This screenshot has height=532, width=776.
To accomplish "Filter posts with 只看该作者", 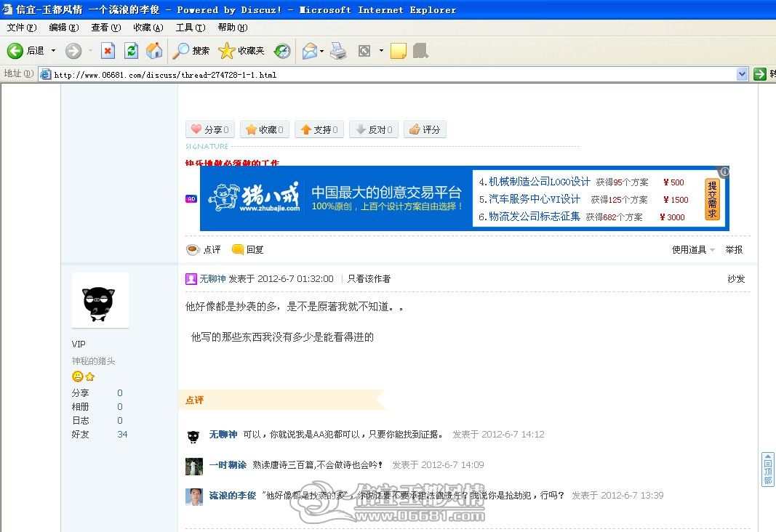I will pos(369,279).
